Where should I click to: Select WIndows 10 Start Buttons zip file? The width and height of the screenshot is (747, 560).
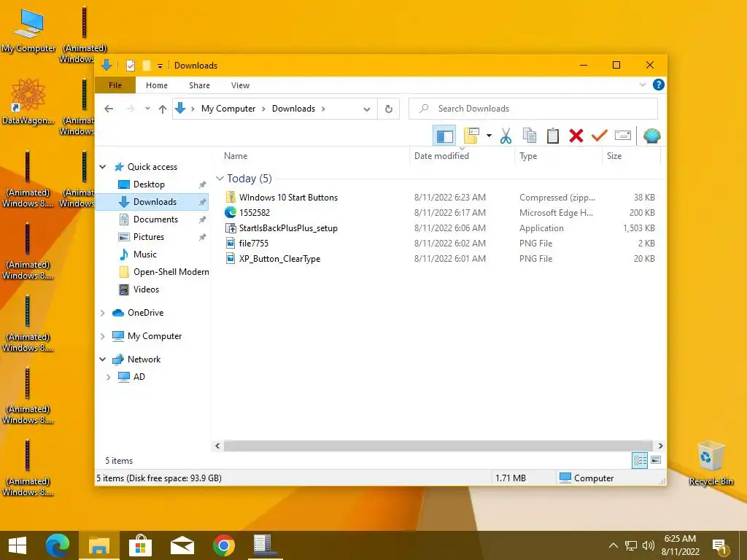click(x=288, y=197)
